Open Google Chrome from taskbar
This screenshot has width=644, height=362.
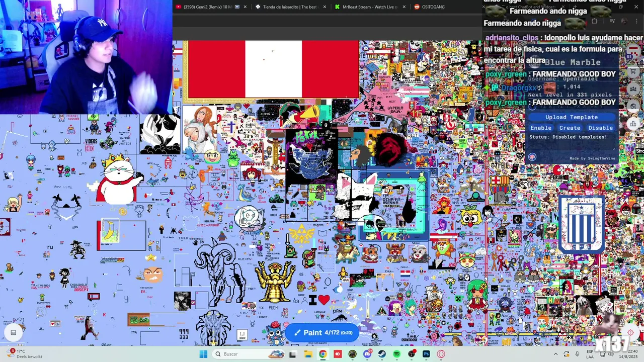(x=323, y=354)
